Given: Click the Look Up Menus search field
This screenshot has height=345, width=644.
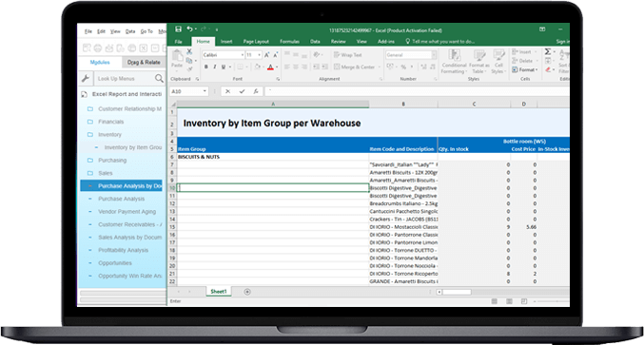Looking at the screenshot, I should tap(125, 78).
